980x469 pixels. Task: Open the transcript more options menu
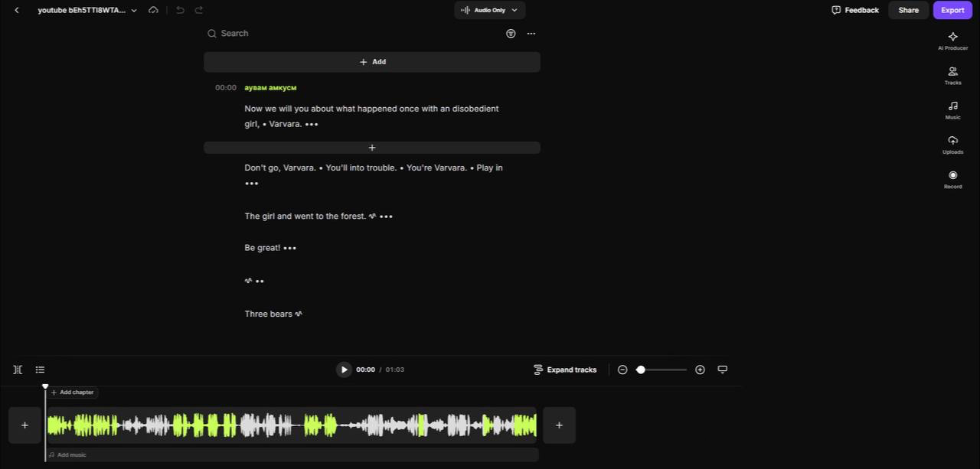click(x=531, y=34)
